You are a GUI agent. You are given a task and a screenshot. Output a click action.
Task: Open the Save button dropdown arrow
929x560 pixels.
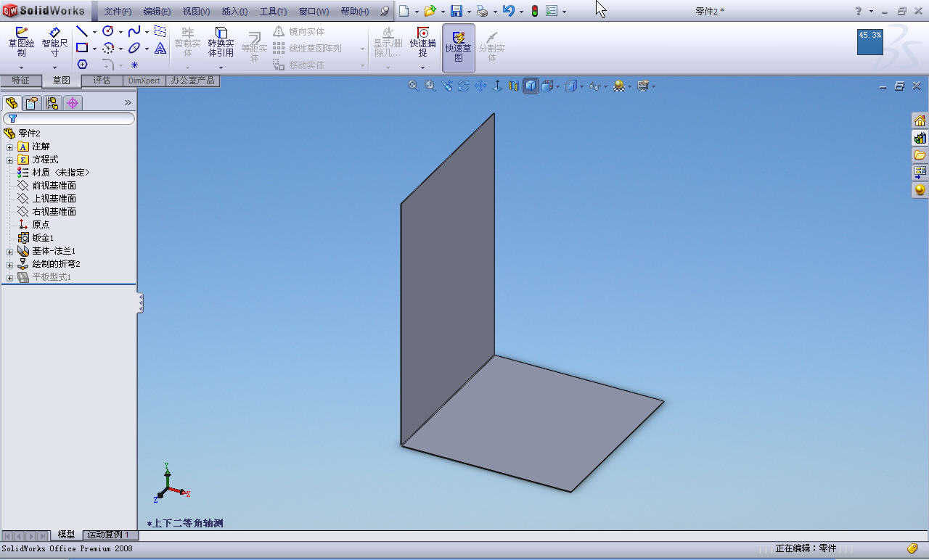click(469, 12)
